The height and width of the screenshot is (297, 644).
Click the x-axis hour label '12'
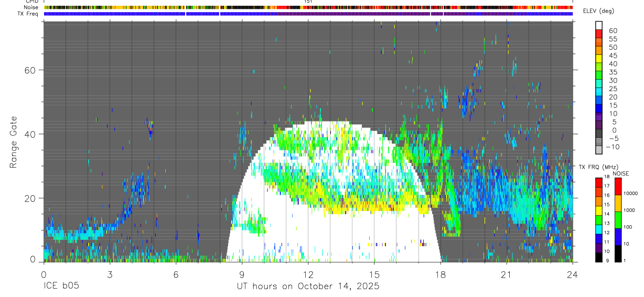(x=308, y=274)
